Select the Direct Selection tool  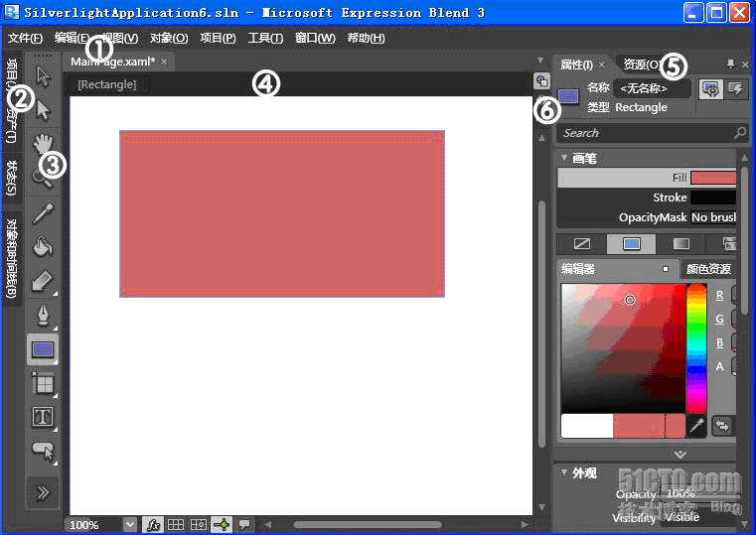pos(44,110)
